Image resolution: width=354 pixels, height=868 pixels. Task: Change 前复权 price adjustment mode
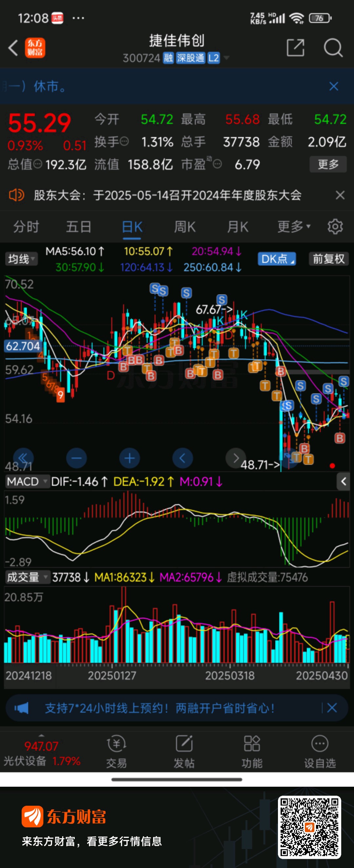(328, 259)
